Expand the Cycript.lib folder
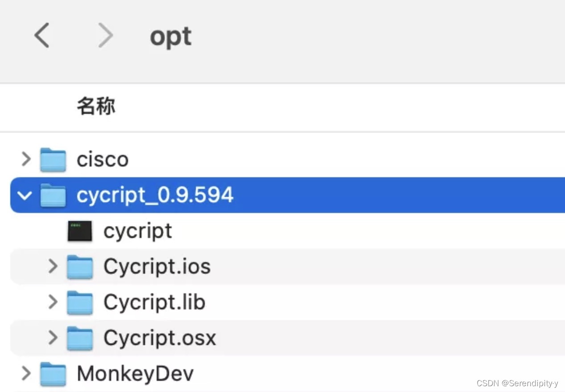 pos(53,302)
